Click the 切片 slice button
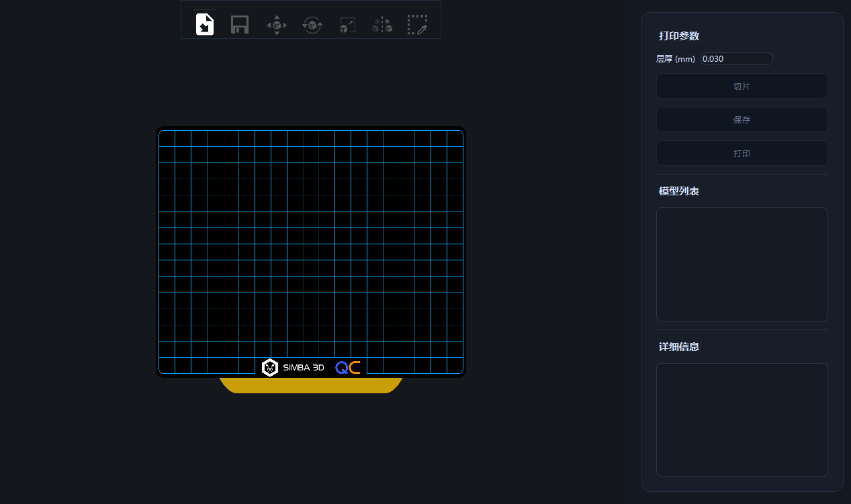 click(x=742, y=87)
